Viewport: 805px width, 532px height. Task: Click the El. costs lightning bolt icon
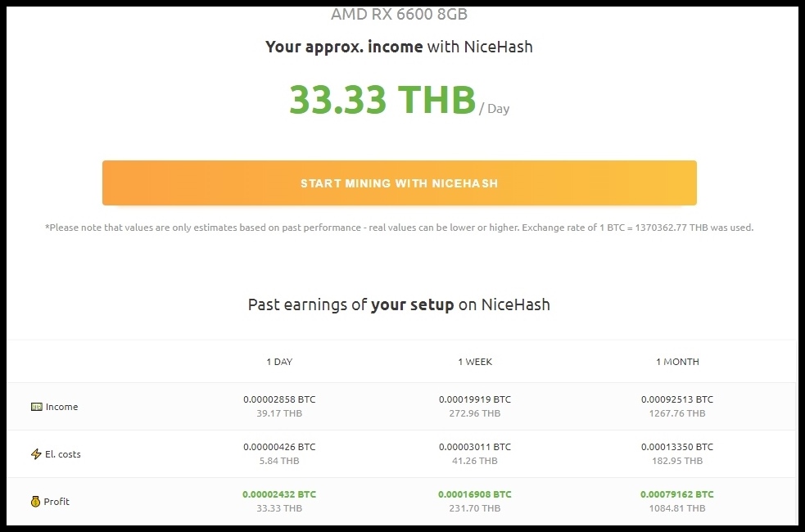pos(36,454)
